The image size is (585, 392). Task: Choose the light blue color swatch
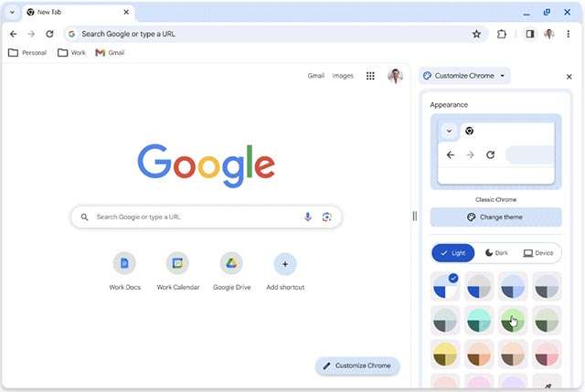513,286
